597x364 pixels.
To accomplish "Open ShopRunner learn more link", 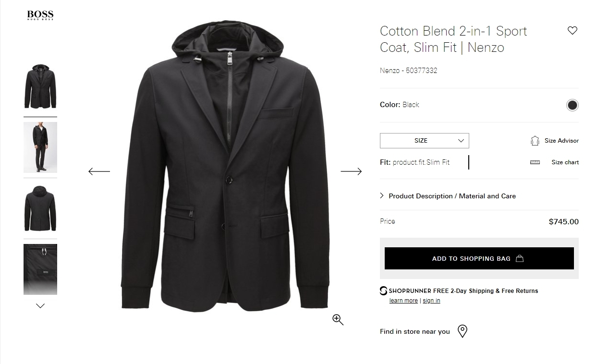I will pyautogui.click(x=403, y=301).
